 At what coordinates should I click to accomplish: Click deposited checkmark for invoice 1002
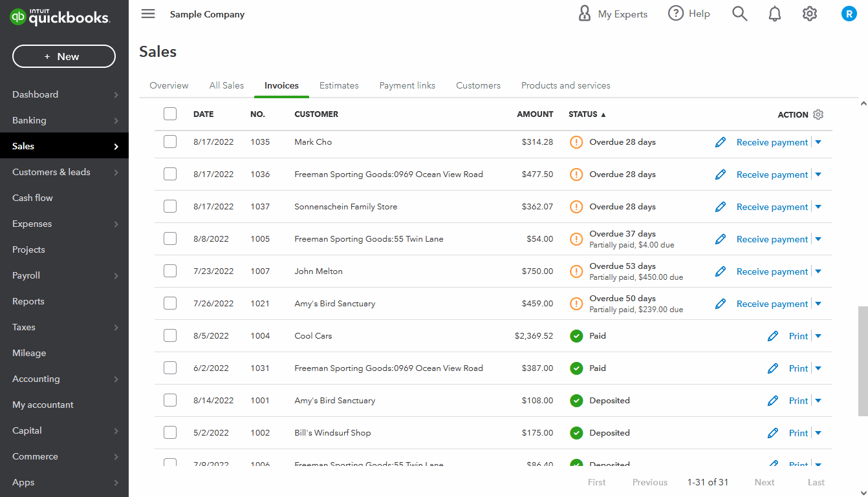pos(576,433)
